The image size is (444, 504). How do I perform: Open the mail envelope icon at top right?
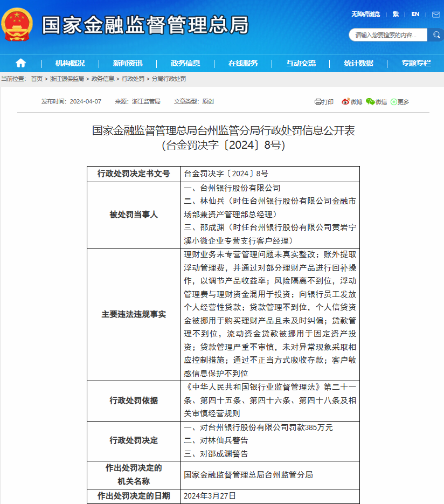436,15
